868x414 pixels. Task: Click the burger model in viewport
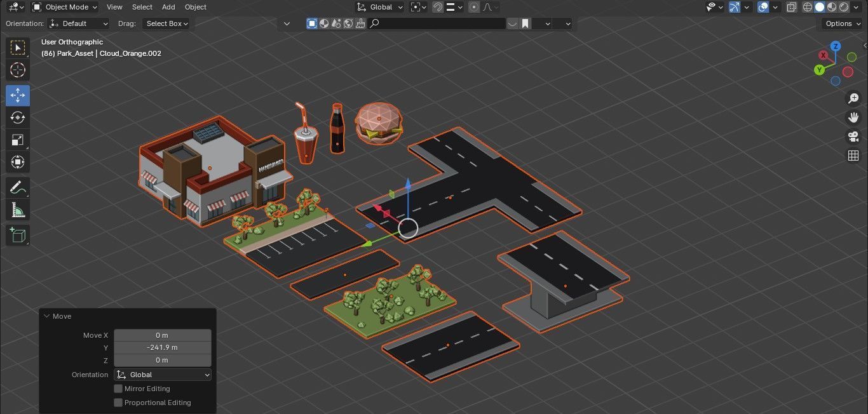[379, 123]
